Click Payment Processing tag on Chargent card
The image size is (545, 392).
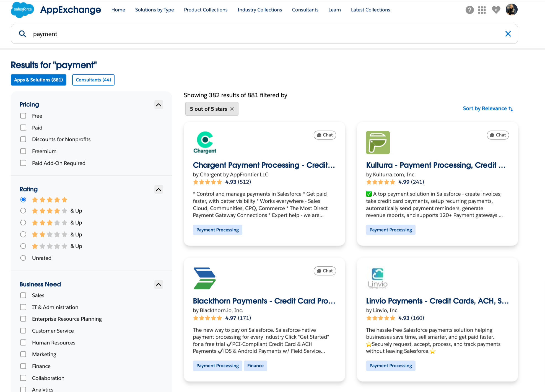(217, 230)
